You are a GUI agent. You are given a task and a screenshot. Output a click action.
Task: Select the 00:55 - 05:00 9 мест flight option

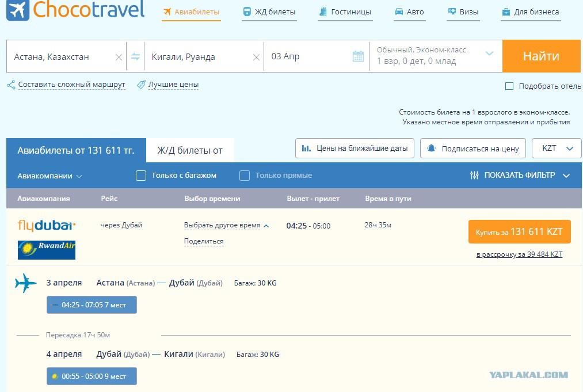92,376
